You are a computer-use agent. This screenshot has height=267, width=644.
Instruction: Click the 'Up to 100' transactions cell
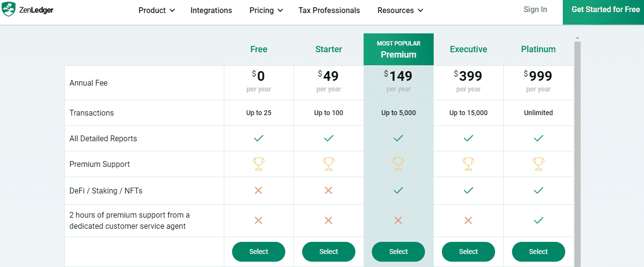tap(329, 113)
